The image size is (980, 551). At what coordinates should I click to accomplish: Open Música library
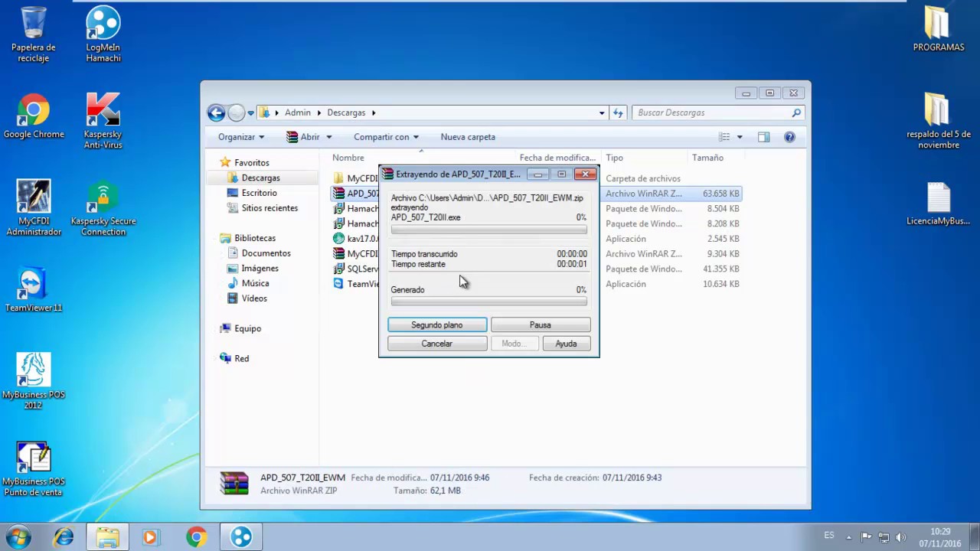(x=255, y=283)
